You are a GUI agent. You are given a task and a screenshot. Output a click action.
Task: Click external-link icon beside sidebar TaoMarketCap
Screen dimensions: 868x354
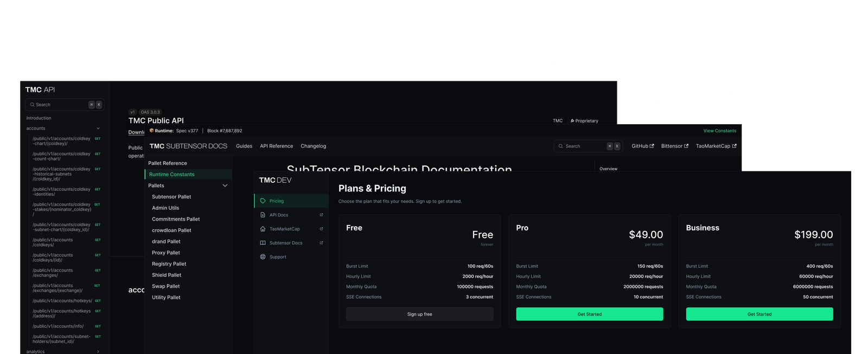click(321, 229)
